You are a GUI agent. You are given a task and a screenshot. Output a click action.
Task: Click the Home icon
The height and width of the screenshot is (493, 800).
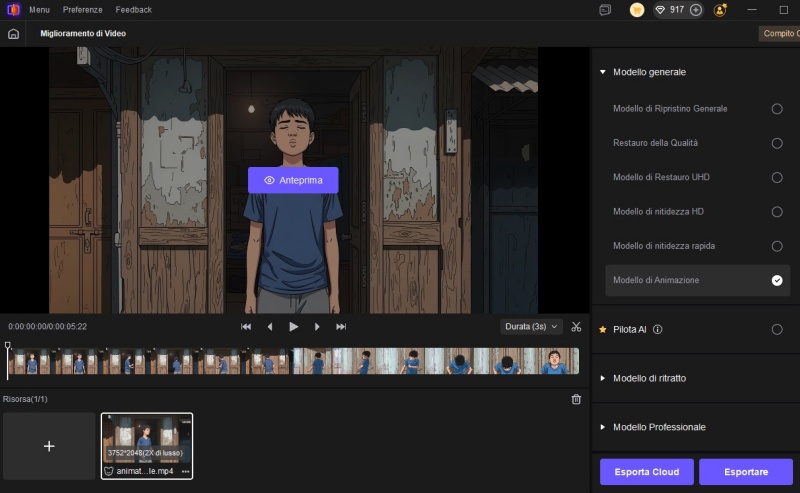13,33
